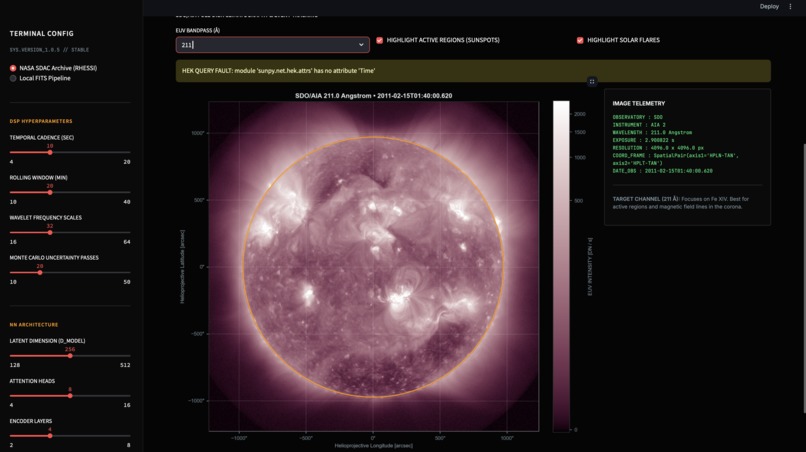Open the three-dot main menu
Image resolution: width=806 pixels, height=452 pixels.
tap(790, 7)
